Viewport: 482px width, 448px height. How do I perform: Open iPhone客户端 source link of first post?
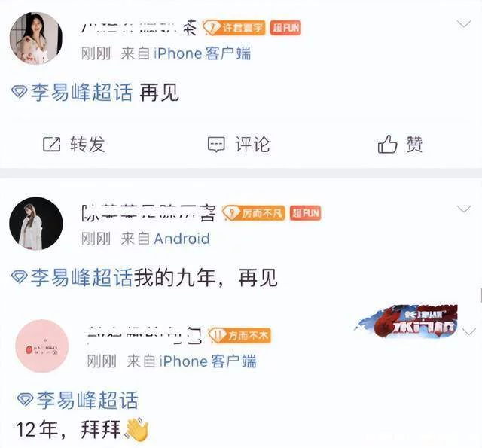203,53
